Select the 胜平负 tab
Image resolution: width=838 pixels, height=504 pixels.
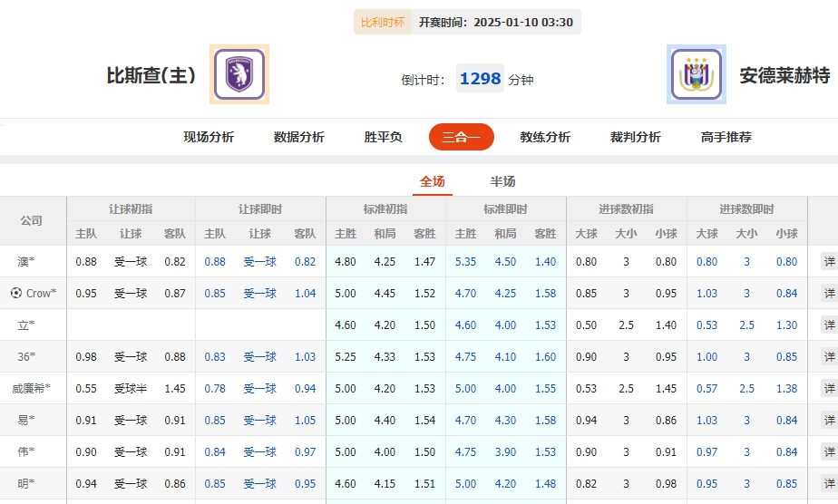pos(384,137)
